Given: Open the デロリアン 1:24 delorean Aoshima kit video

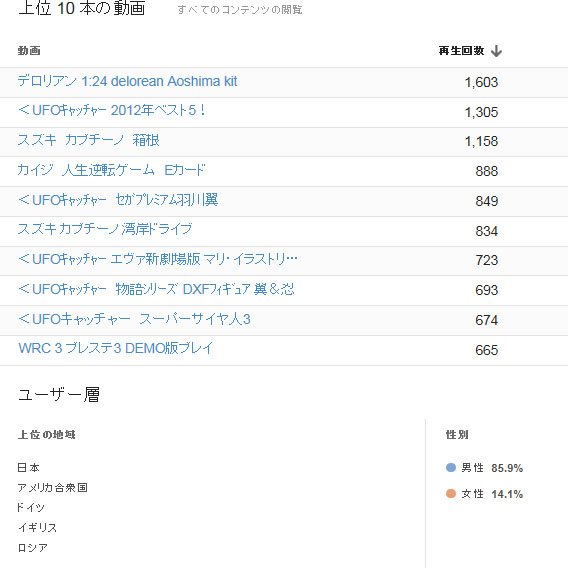Looking at the screenshot, I should click(127, 81).
